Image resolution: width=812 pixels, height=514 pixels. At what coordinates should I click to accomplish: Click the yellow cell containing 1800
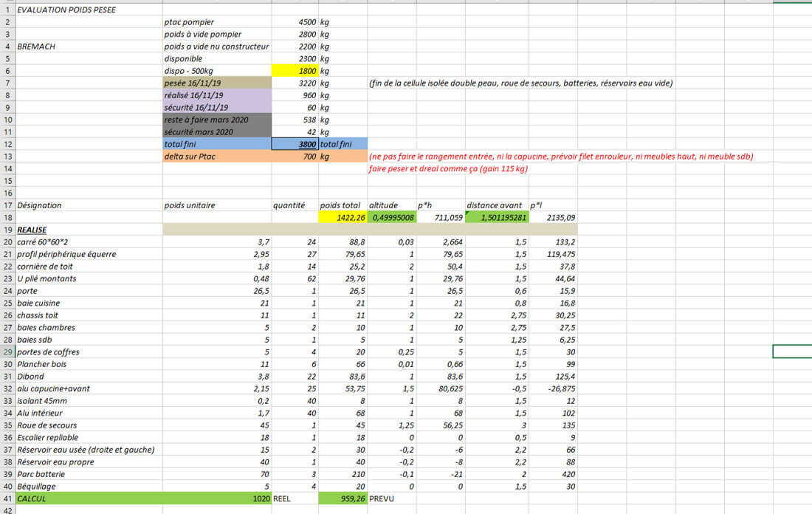(x=295, y=71)
